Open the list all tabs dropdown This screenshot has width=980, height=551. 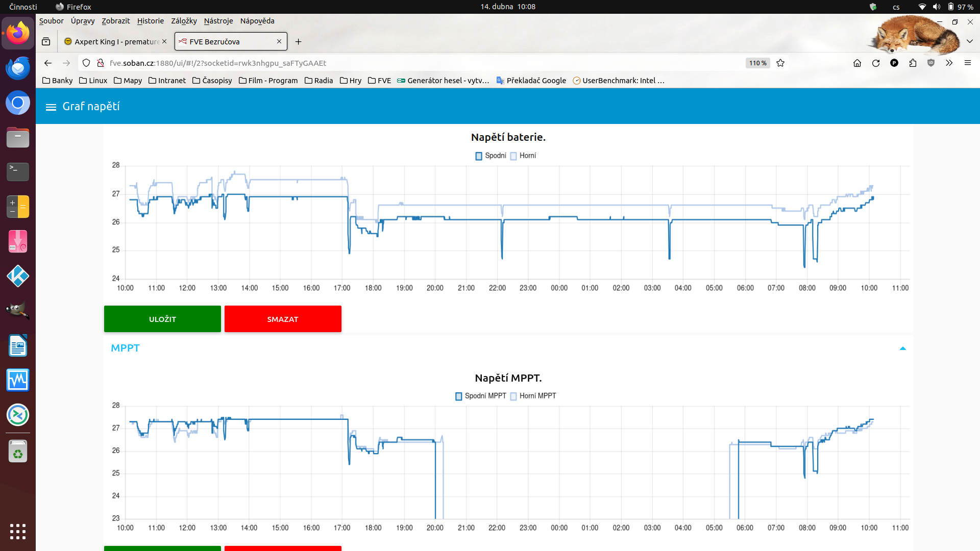[970, 41]
